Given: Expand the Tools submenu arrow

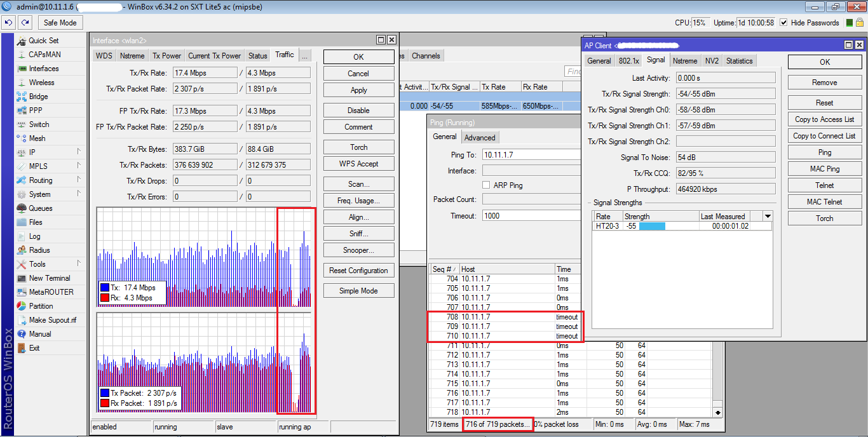Looking at the screenshot, I should (79, 264).
